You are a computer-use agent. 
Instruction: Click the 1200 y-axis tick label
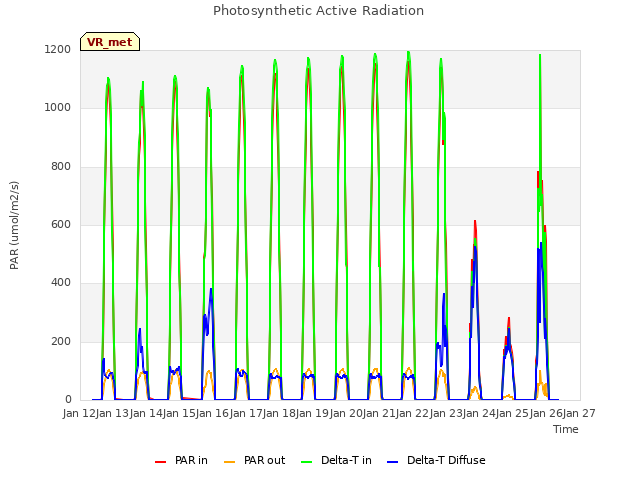[x=58, y=49]
